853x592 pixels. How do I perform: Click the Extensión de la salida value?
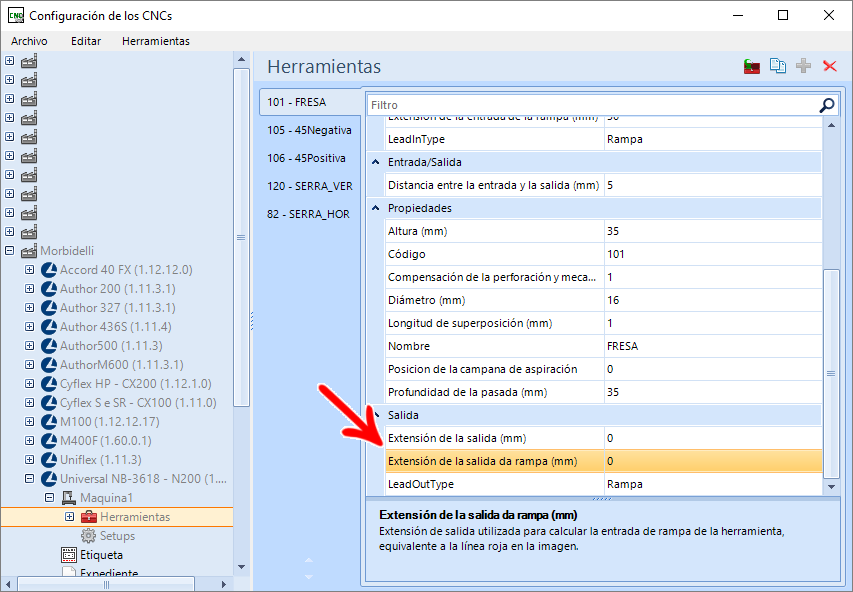(713, 439)
